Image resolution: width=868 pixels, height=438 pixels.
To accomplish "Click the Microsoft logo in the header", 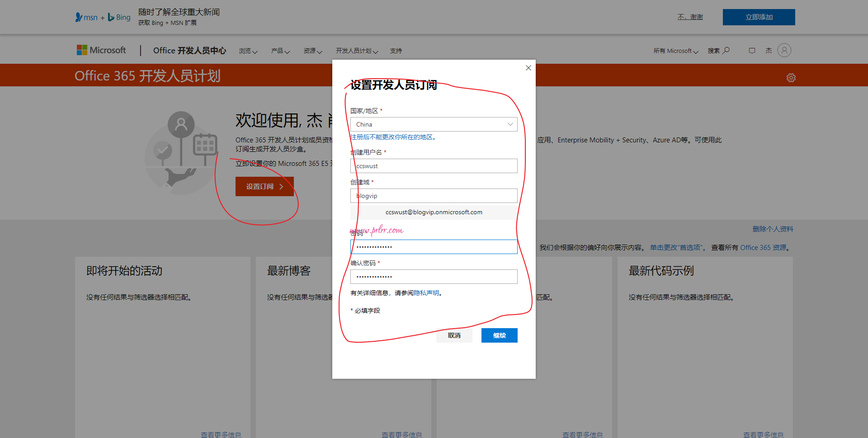I will [101, 50].
